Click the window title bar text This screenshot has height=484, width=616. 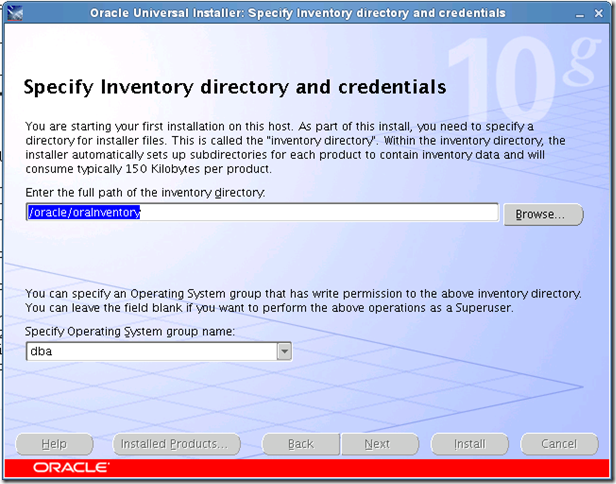coord(298,13)
